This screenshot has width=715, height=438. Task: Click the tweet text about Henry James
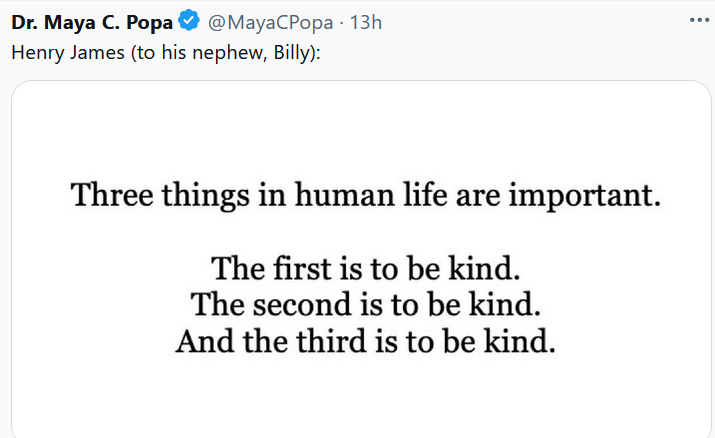[x=166, y=53]
